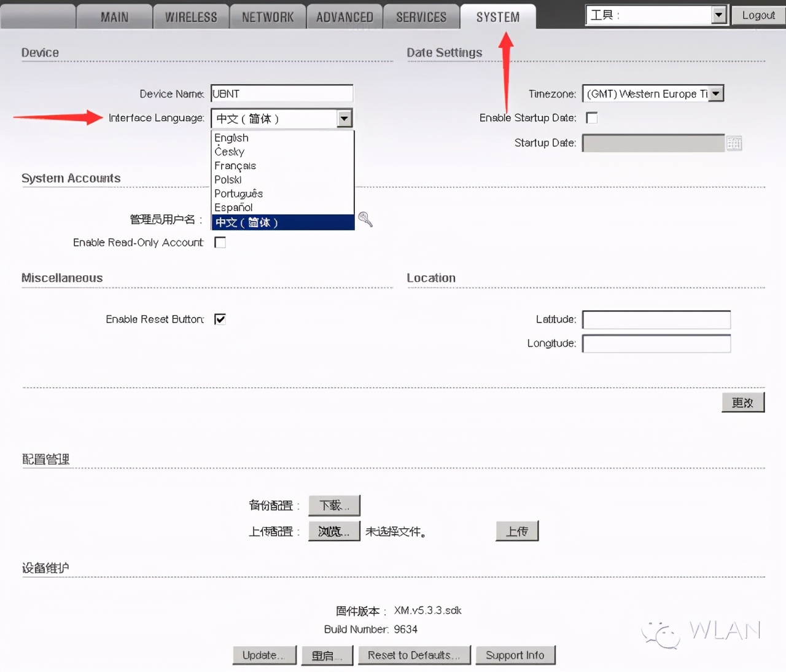Toggle the Interface Language dropdown arrow
786x672 pixels.
[x=344, y=118]
